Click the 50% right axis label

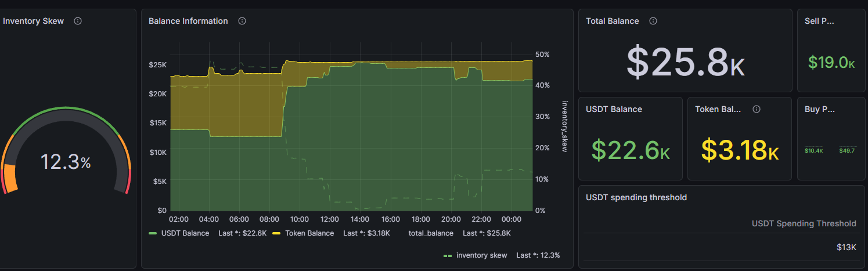pos(542,54)
